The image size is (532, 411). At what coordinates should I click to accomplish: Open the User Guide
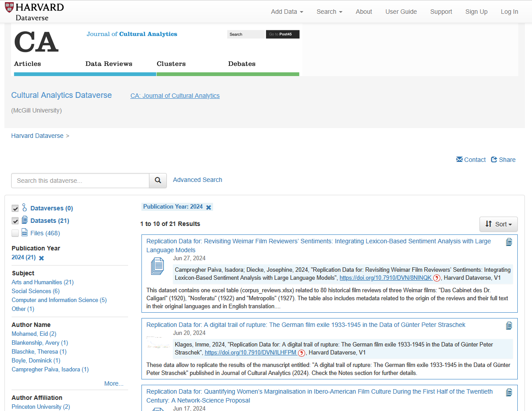click(401, 12)
